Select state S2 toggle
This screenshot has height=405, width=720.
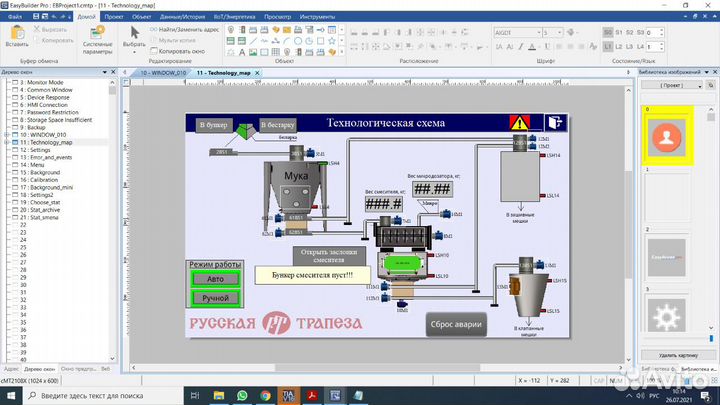tap(629, 33)
